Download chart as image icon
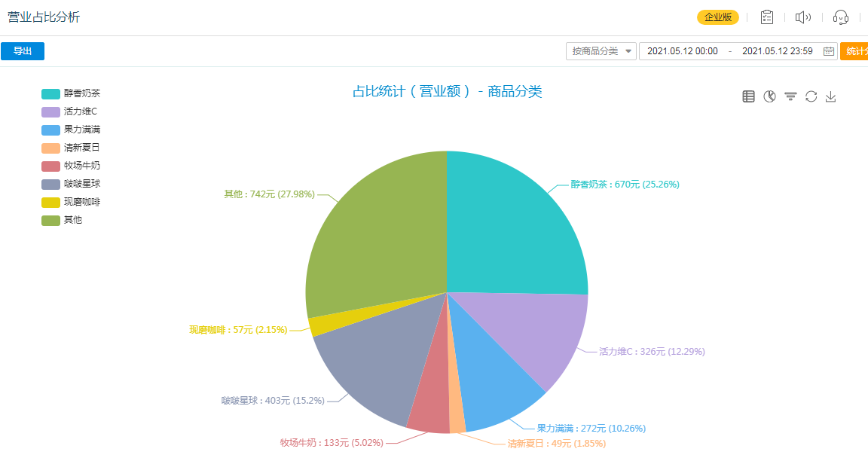The height and width of the screenshot is (461, 868). point(830,96)
